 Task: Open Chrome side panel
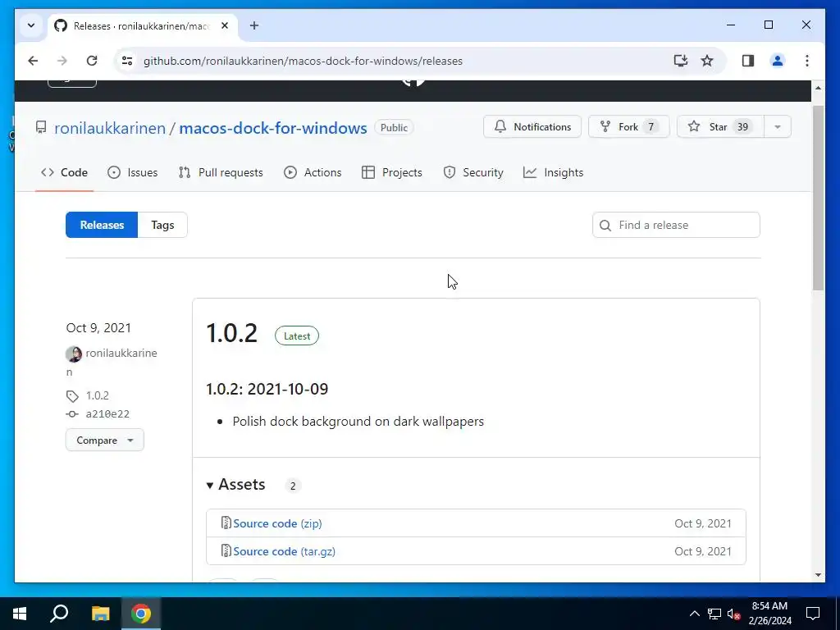(748, 61)
